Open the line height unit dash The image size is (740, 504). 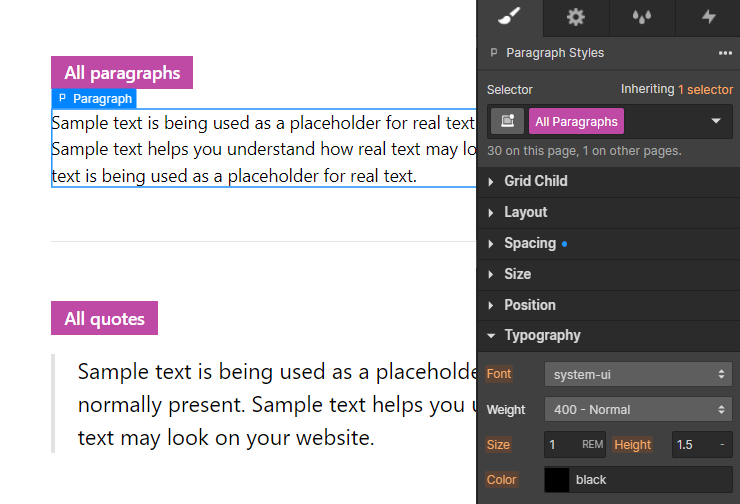722,445
